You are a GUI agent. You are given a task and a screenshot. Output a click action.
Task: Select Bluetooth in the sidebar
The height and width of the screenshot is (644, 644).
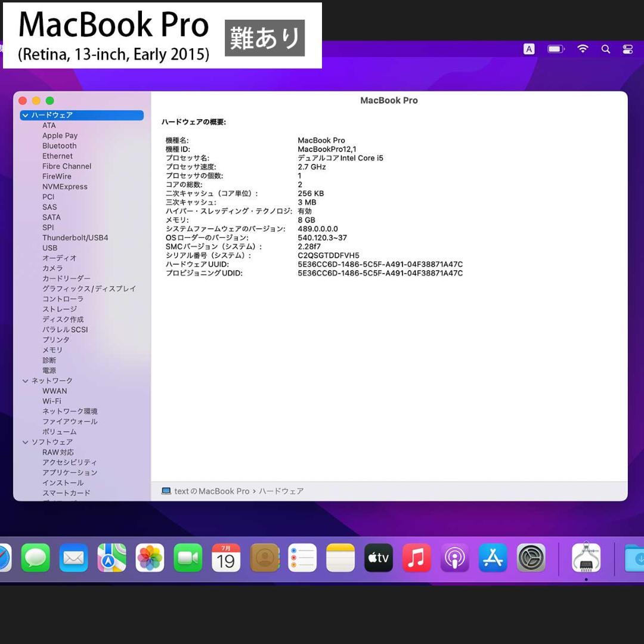[60, 146]
